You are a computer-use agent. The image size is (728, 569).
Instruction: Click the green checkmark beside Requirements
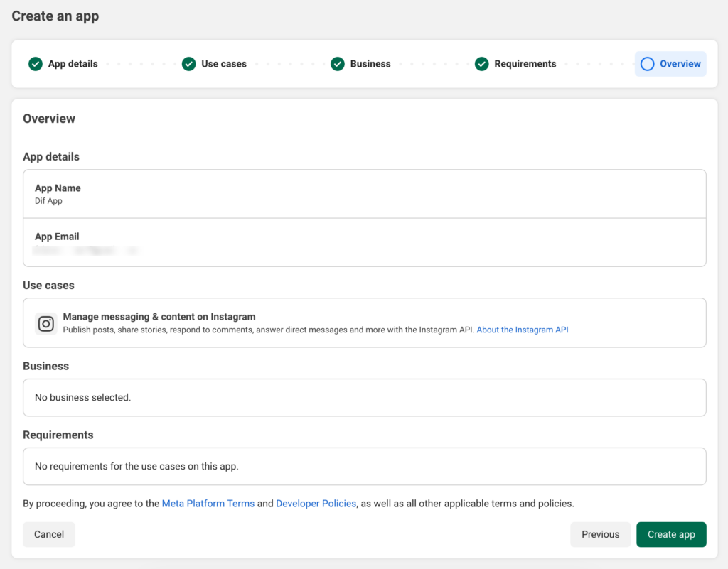[481, 64]
